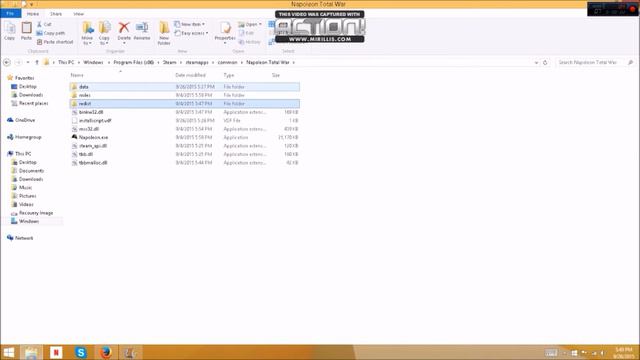Go forward with the Forward arrow

click(x=18, y=62)
